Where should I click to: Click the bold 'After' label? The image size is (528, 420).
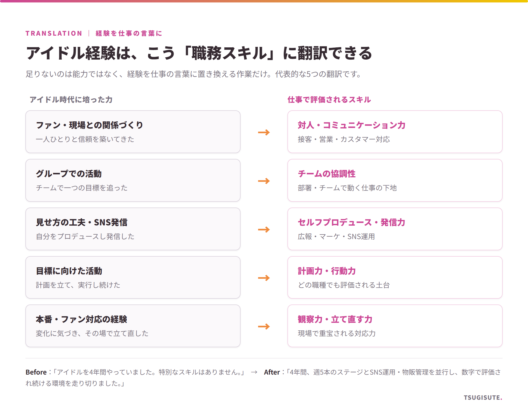tap(272, 372)
